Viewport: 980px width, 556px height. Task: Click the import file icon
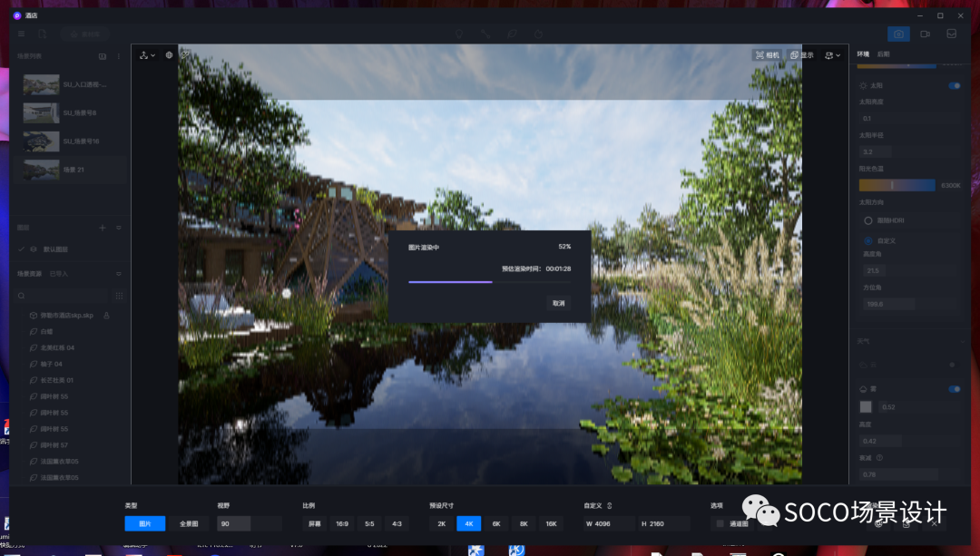click(x=43, y=34)
